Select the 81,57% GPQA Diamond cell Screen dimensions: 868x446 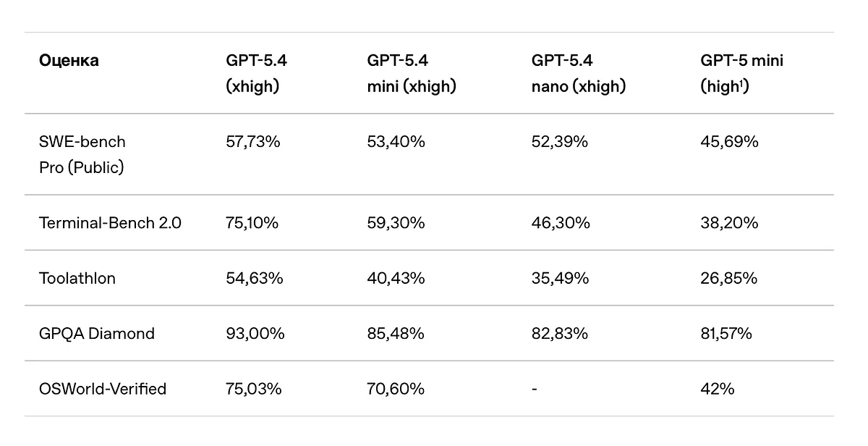point(726,333)
